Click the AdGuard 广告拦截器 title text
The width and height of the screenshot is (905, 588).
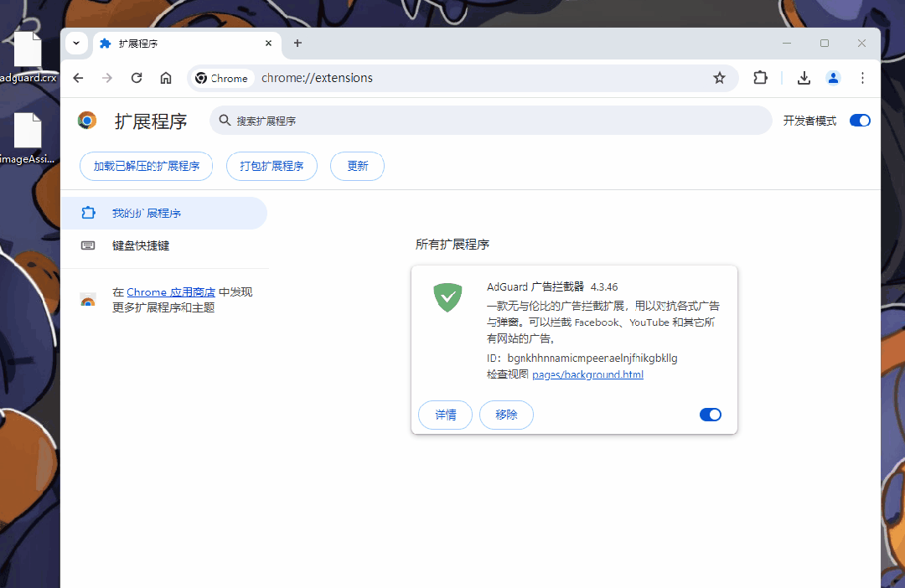(x=535, y=286)
